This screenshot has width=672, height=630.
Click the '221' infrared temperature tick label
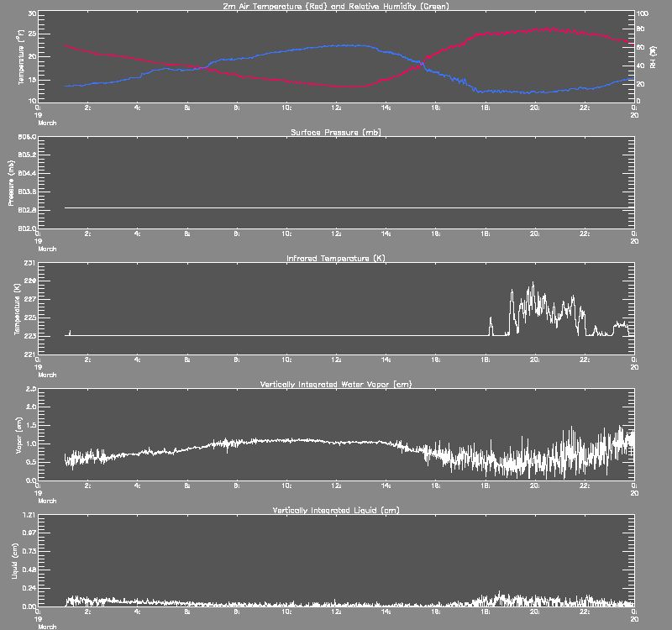point(30,354)
